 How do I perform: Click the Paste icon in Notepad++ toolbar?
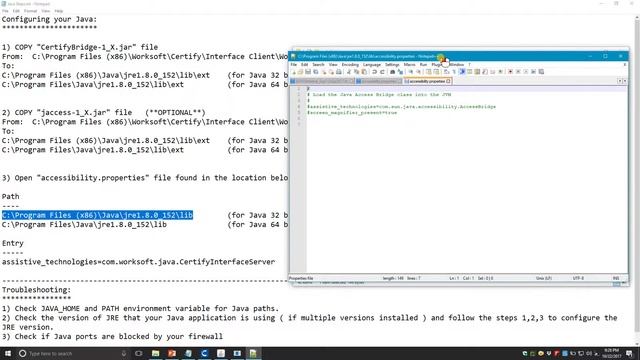point(364,72)
